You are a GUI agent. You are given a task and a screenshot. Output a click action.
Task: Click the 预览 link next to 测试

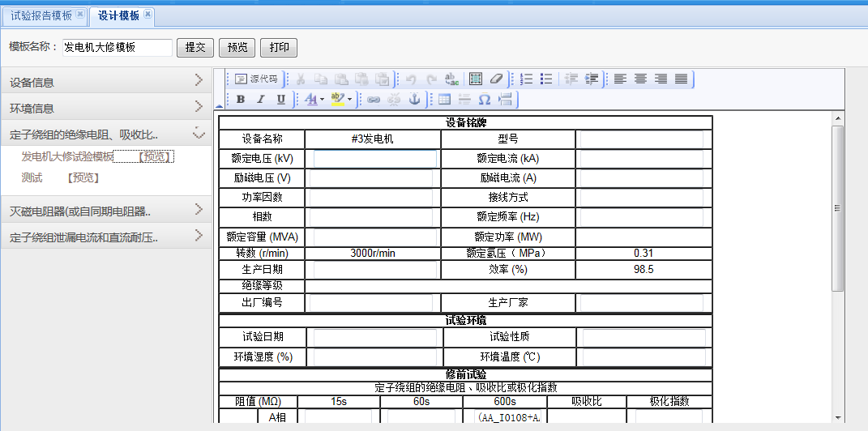click(x=83, y=177)
